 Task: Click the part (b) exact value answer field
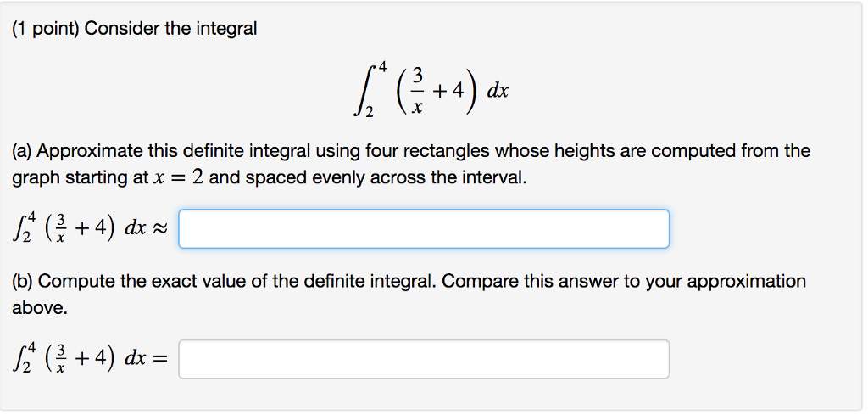coord(424,360)
